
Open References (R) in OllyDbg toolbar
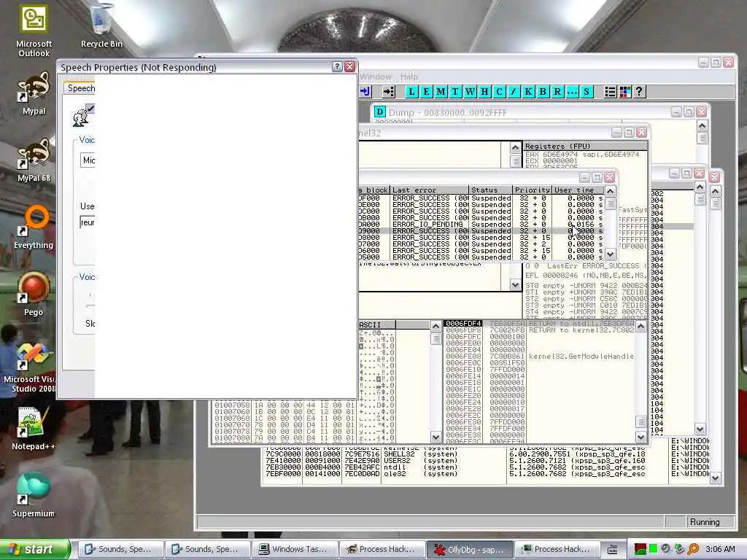pos(557,92)
